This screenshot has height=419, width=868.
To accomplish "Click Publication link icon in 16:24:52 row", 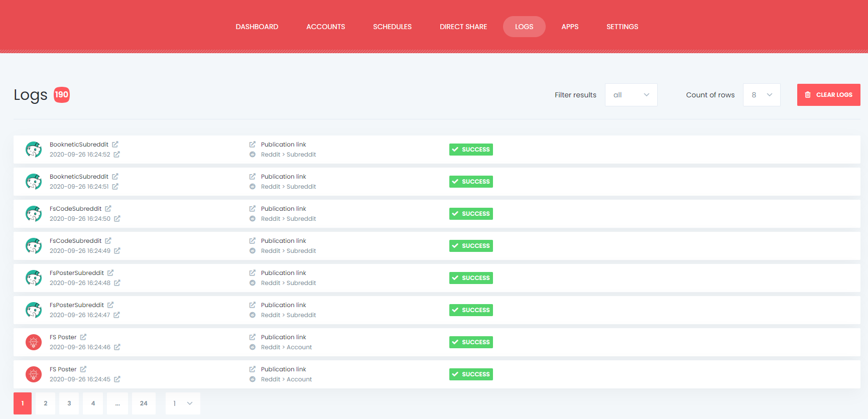I will tap(253, 144).
